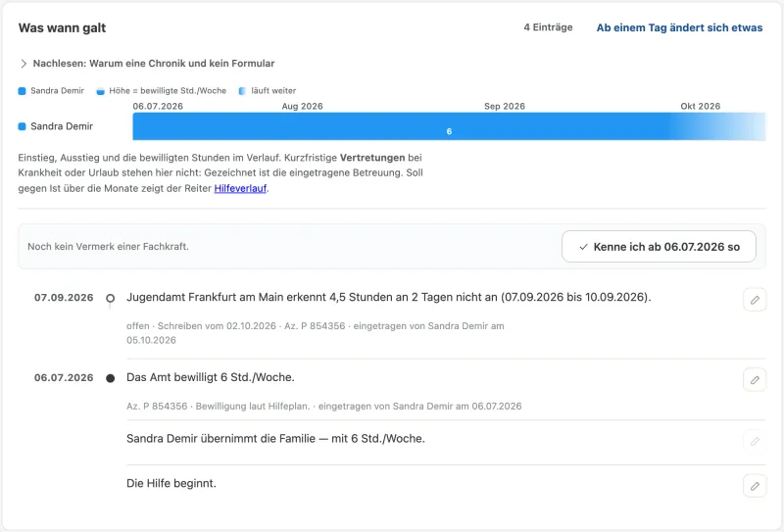Click the 'Sep 2026' timeline axis label
Viewport: 784px width, 532px height.
click(505, 106)
